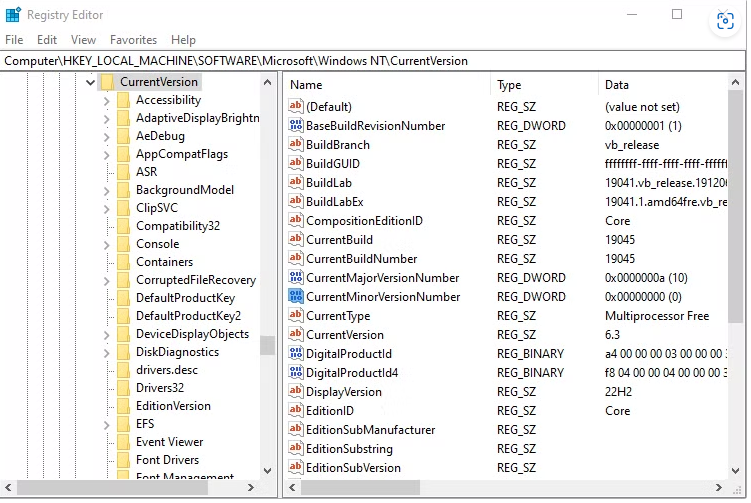This screenshot has height=503, width=751.
Task: Click the Containers folder icon
Action: (x=124, y=262)
